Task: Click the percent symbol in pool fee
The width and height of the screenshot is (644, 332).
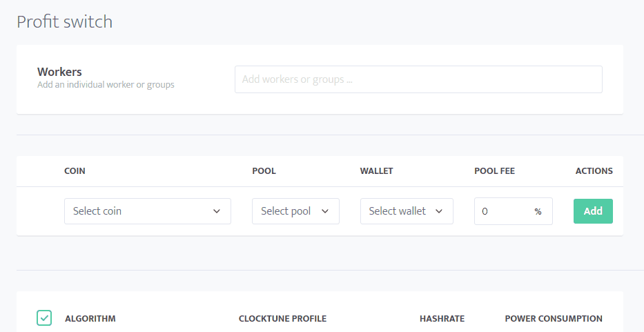Action: tap(538, 212)
